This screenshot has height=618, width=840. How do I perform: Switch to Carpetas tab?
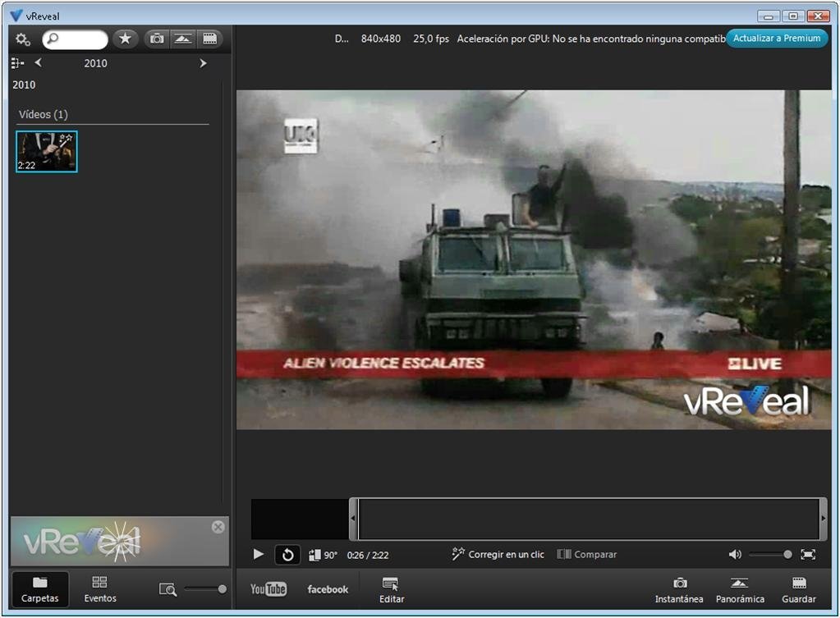(x=39, y=589)
